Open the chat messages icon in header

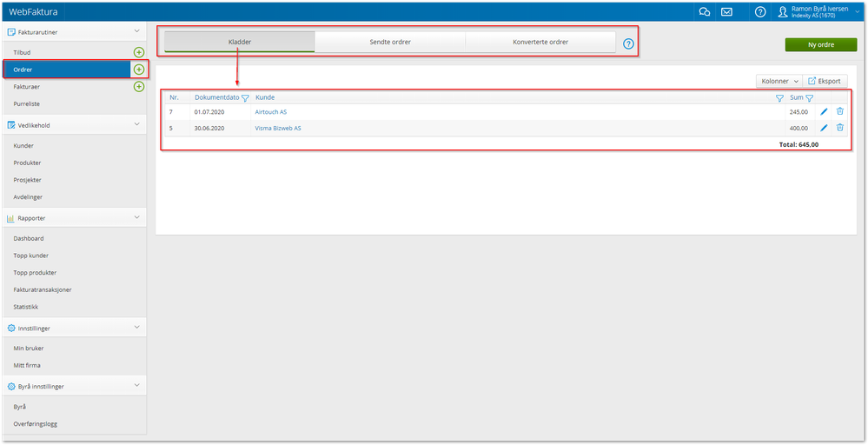[705, 11]
